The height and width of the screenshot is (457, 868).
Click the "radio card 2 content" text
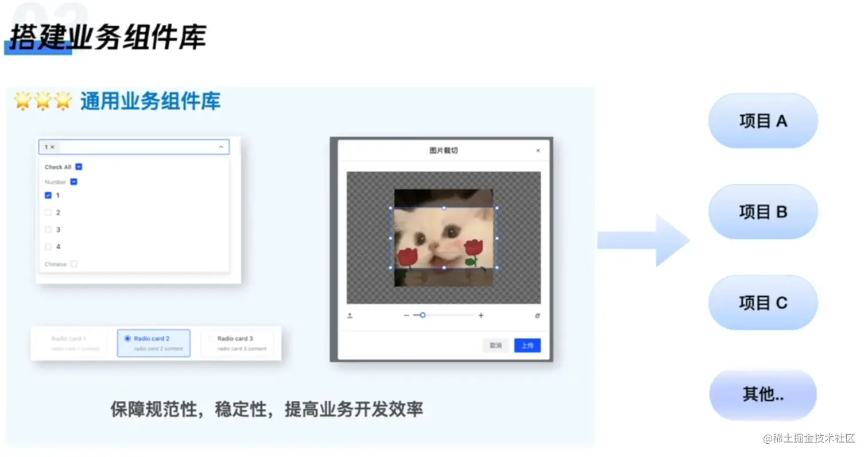point(158,349)
